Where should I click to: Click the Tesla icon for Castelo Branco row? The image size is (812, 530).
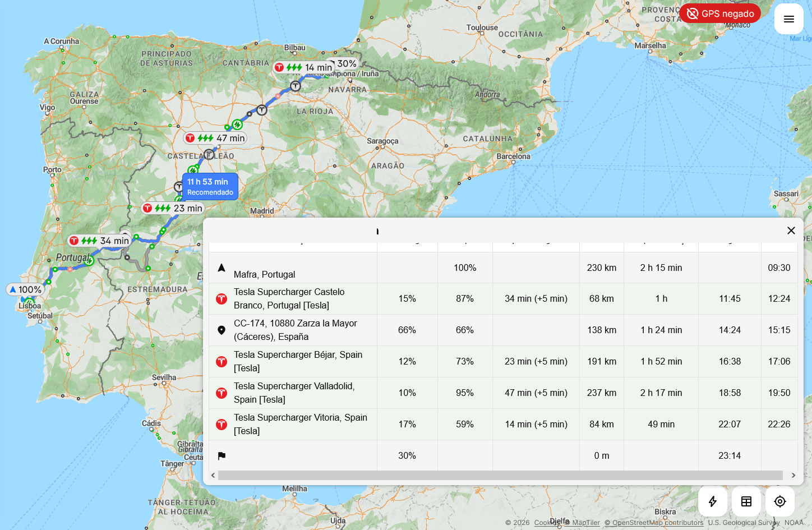[x=222, y=299]
